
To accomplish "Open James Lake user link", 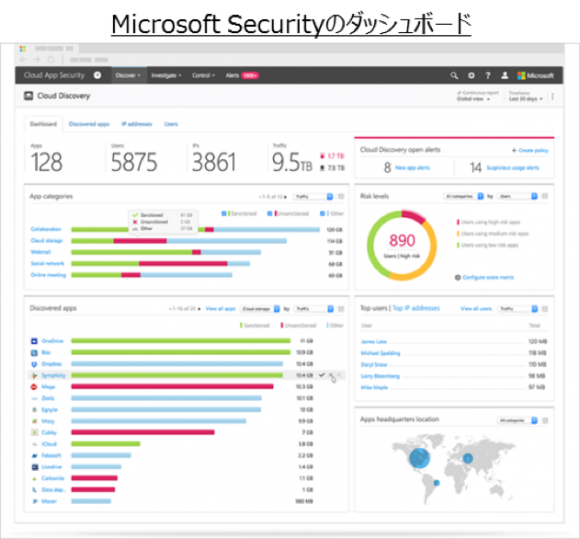I will click(x=374, y=341).
